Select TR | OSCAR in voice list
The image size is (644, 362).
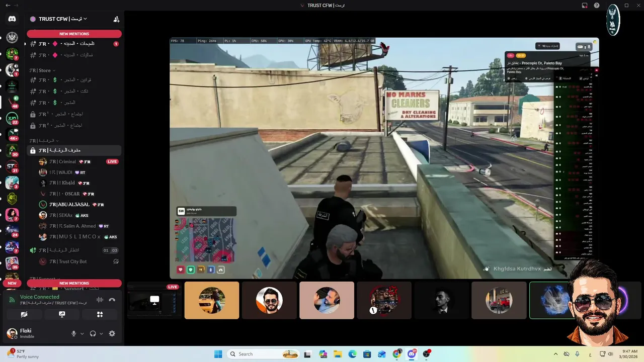point(79,194)
